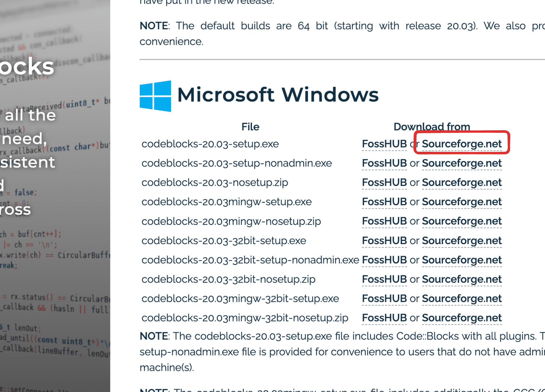
Task: Get codeblocks-20.03mingw-setup.exe from FossHUB
Action: coord(384,202)
